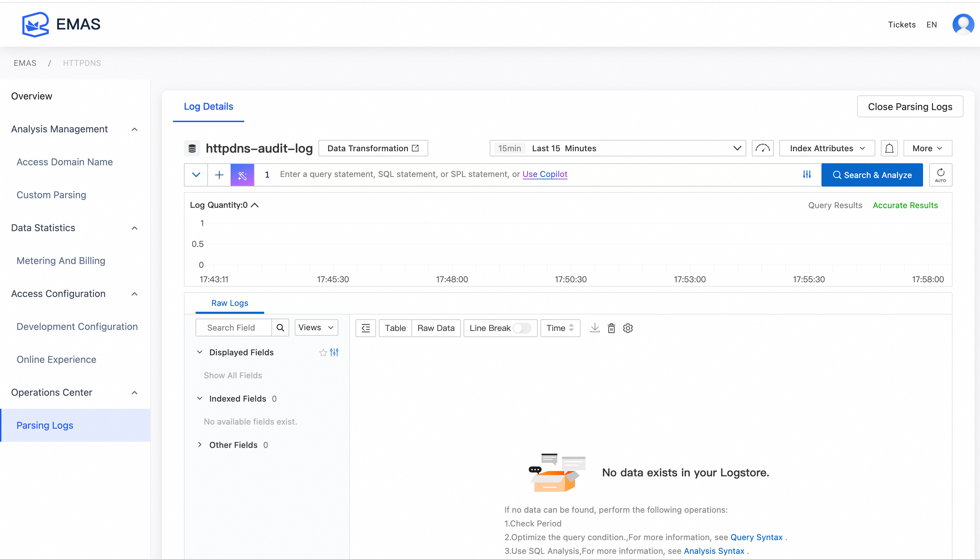Expand the Other Fields section
Image resolution: width=980 pixels, height=559 pixels.
pyautogui.click(x=200, y=444)
